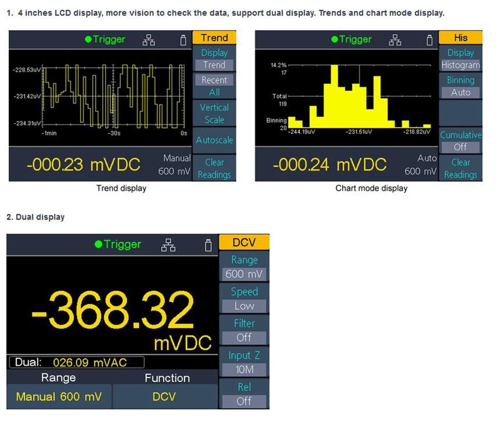Select the orange His menu header
This screenshot has height=421, width=504.
tap(461, 38)
